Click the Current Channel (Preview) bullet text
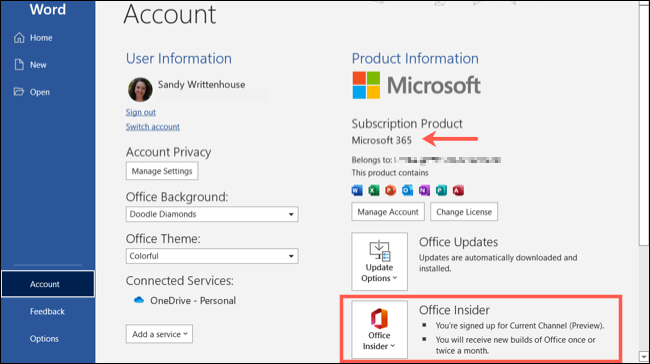This screenshot has height=364, width=650. coord(519,326)
